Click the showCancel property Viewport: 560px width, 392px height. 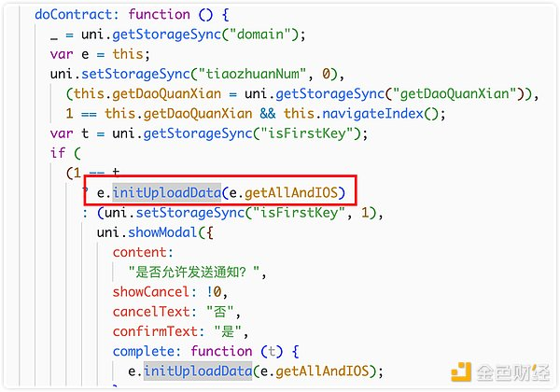coord(150,292)
